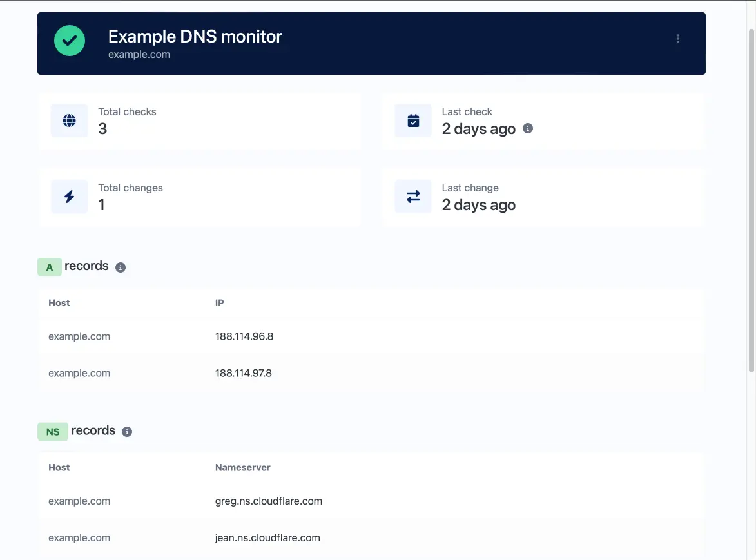This screenshot has width=756, height=560.
Task: Click the IP column header in A records
Action: point(219,303)
